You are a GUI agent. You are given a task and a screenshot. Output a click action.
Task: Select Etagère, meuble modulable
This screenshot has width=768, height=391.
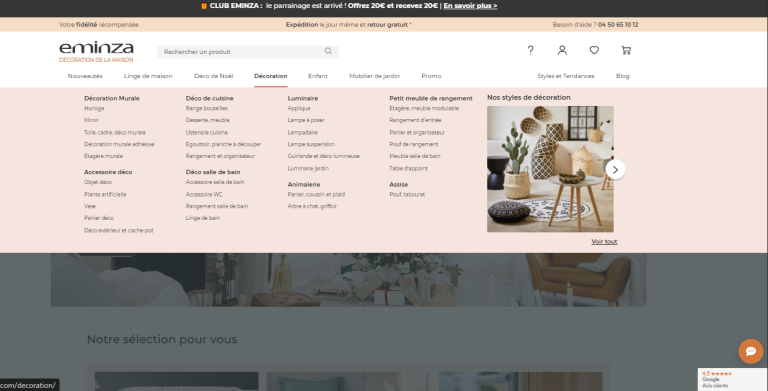[x=424, y=108]
